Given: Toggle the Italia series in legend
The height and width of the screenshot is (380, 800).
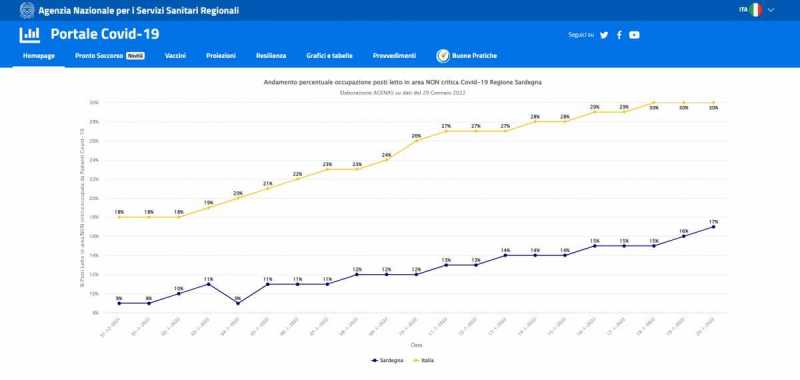Looking at the screenshot, I should click(423, 360).
